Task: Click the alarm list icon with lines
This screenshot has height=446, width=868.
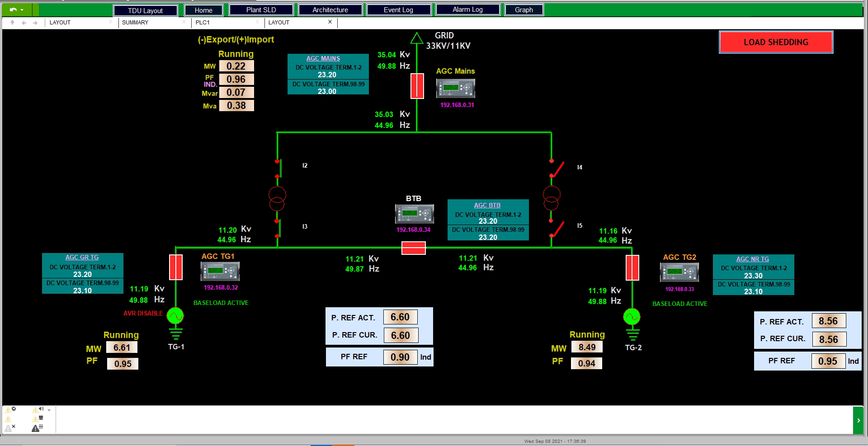Action: 38,428
